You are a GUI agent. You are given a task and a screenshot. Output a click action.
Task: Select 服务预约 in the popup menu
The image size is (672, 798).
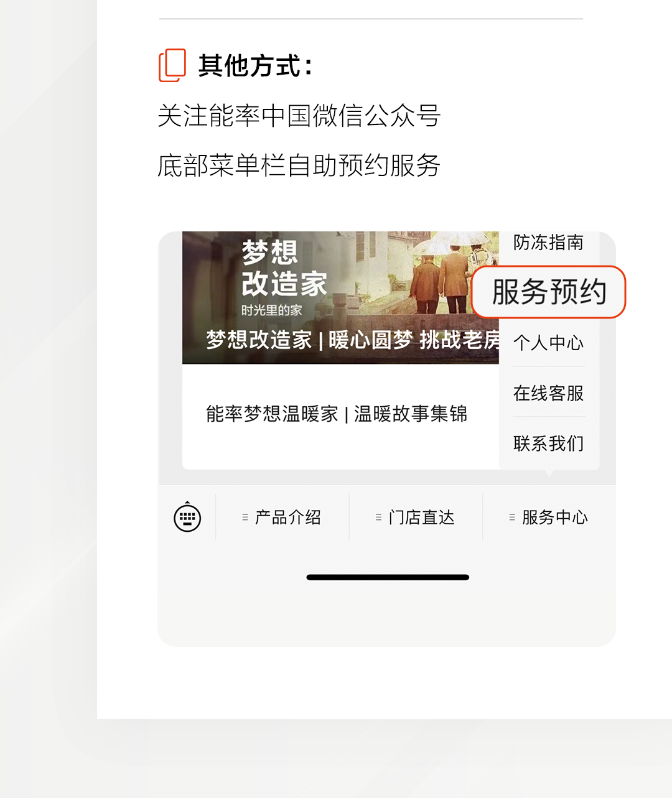[x=549, y=292]
